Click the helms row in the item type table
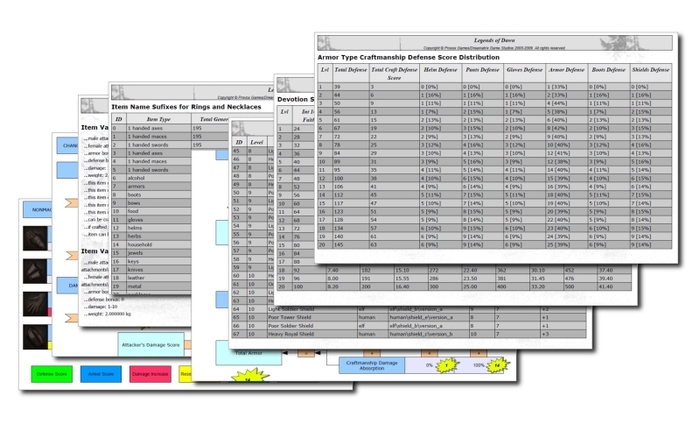Viewport: 700px width, 438px height. (152, 228)
